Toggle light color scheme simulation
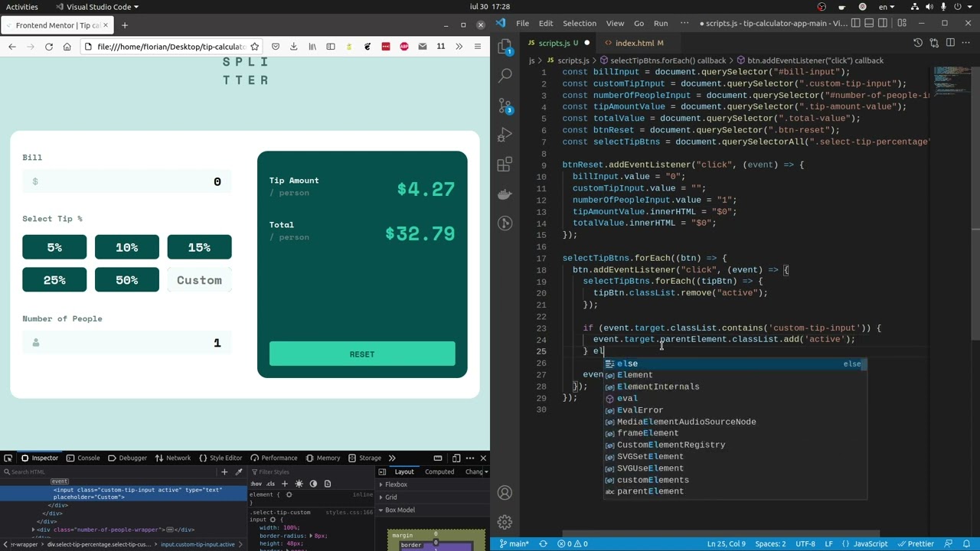Image resolution: width=980 pixels, height=551 pixels. (299, 484)
